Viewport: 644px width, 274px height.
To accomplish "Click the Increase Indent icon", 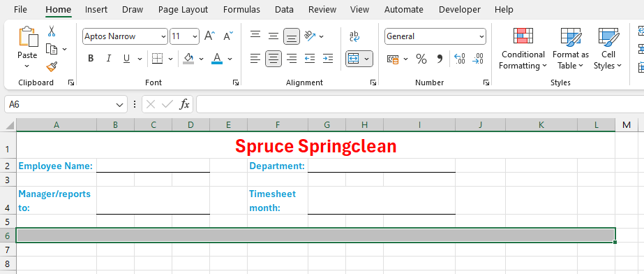I will pyautogui.click(x=328, y=59).
